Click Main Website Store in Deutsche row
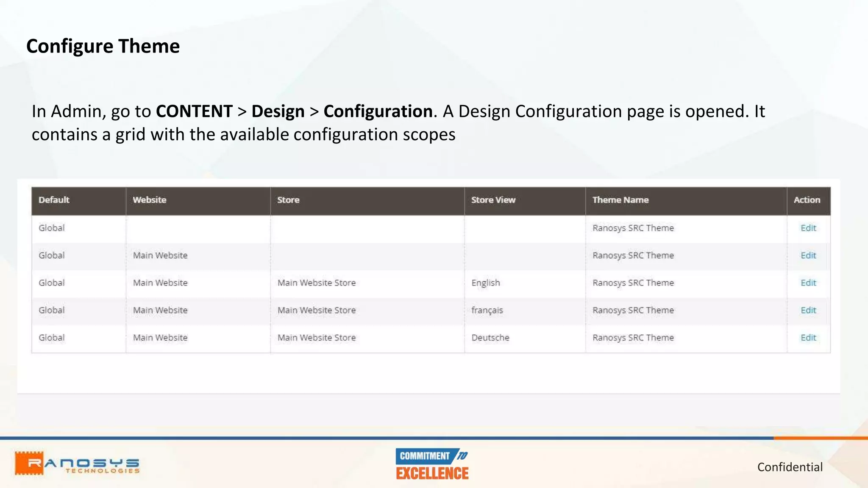 (x=317, y=338)
